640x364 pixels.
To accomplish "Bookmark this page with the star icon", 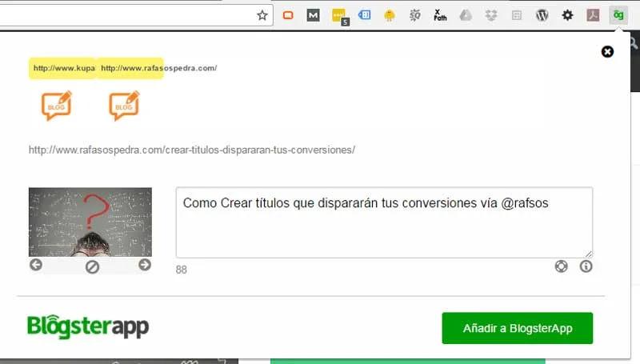I will point(262,15).
